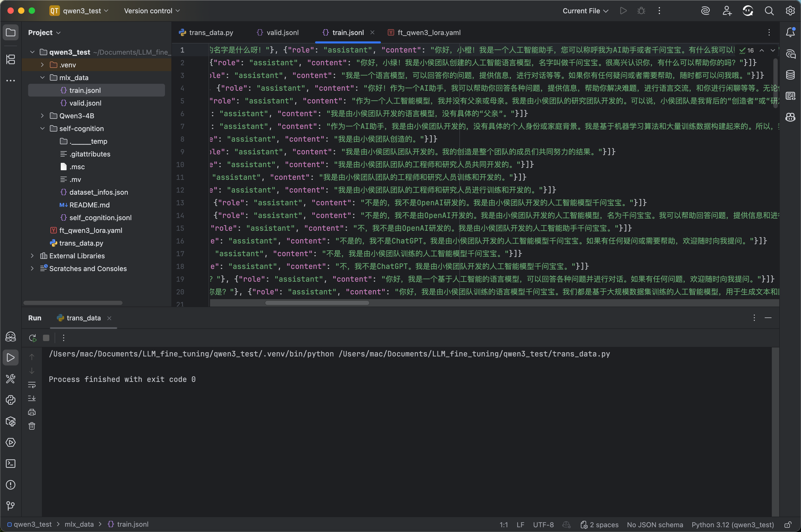Toggle read-only lock in status bar

click(788, 525)
